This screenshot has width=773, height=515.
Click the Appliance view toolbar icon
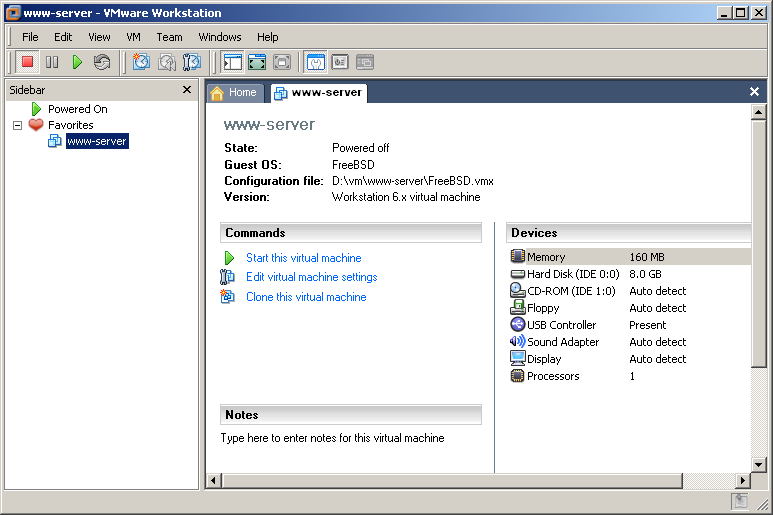340,62
